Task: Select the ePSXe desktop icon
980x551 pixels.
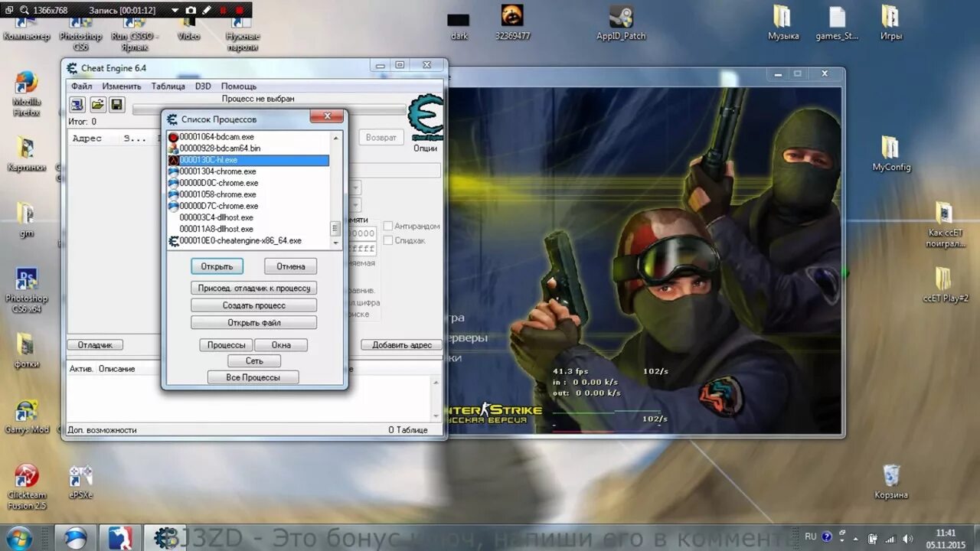Action: pos(80,482)
